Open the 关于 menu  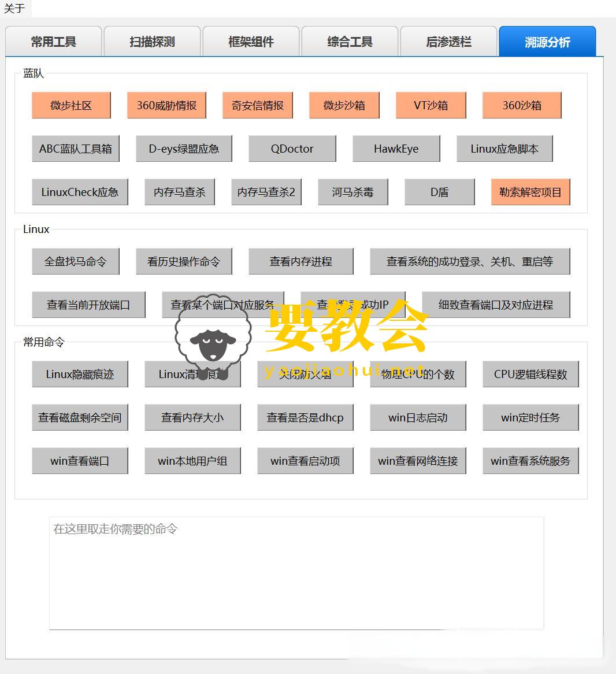coord(14,8)
